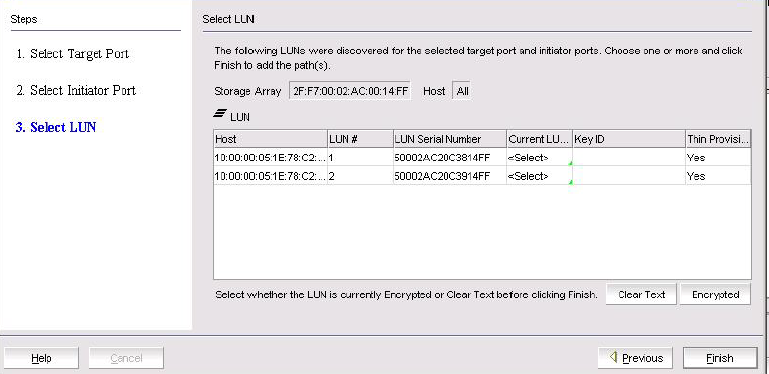Click the Cancel button

point(126,358)
